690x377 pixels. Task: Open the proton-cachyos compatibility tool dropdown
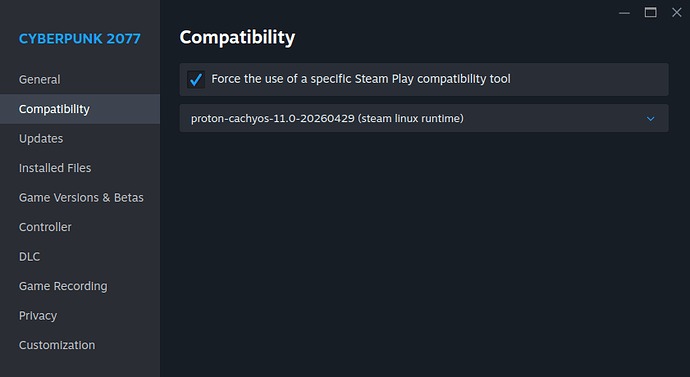(x=424, y=118)
